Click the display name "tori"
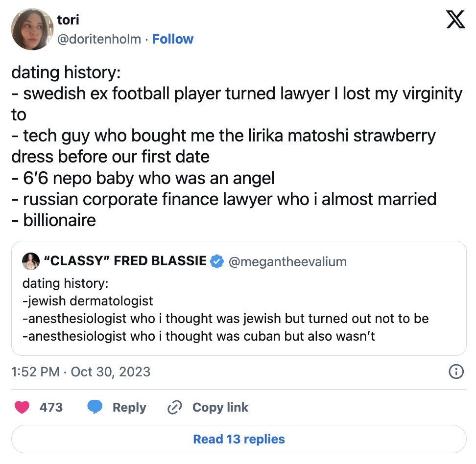 [x=68, y=20]
